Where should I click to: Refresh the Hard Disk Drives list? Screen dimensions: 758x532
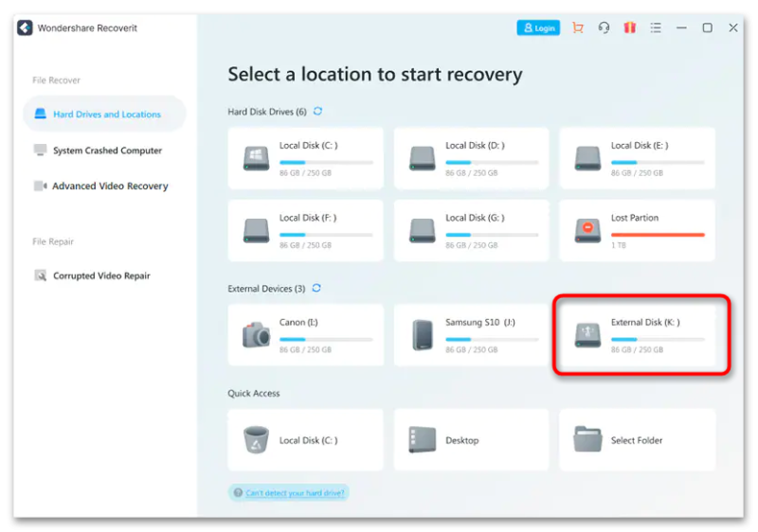(317, 111)
